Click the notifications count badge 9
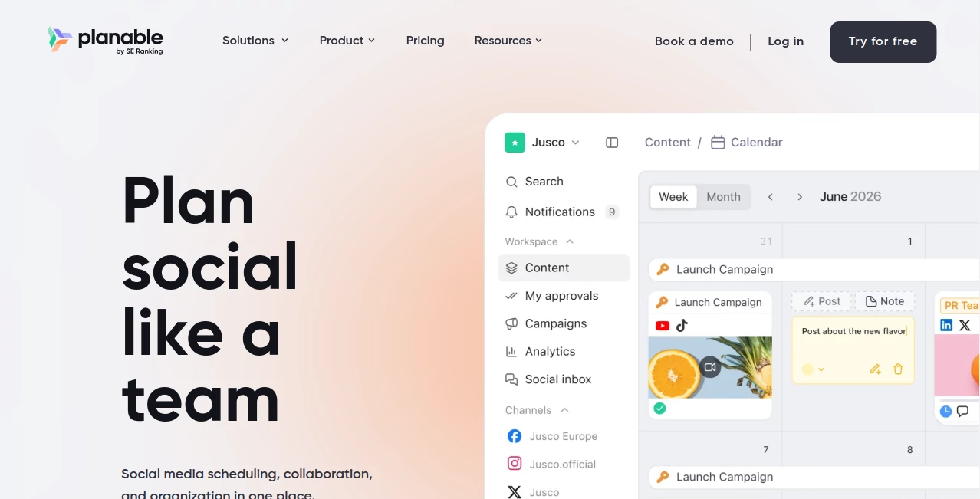 pos(611,212)
